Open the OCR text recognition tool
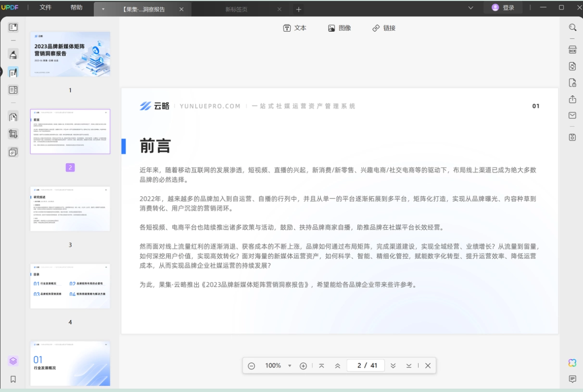 [572, 50]
